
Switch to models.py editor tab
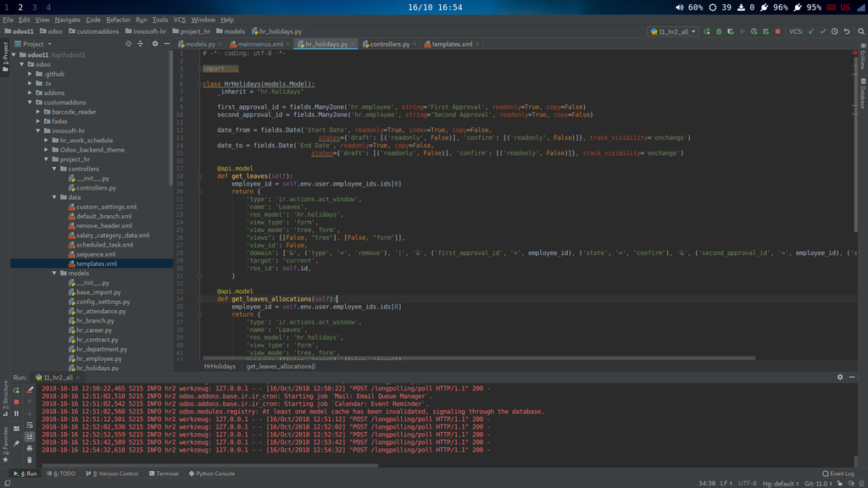(199, 44)
